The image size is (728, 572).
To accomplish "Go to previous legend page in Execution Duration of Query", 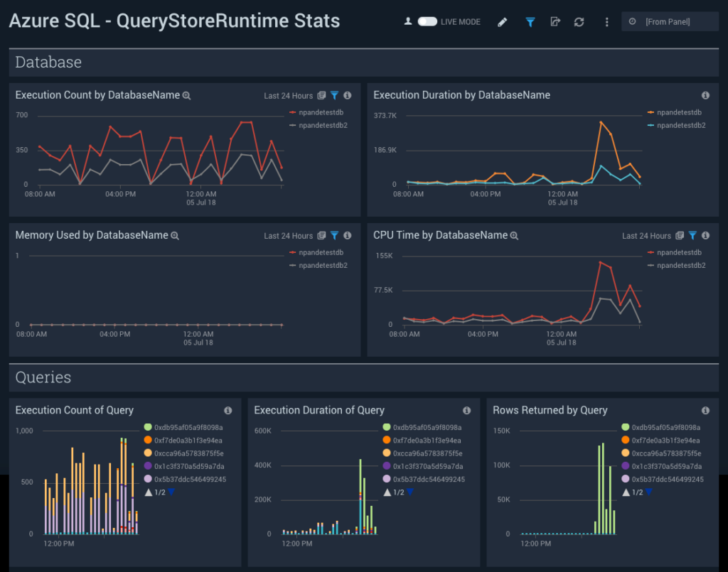I will click(x=387, y=492).
